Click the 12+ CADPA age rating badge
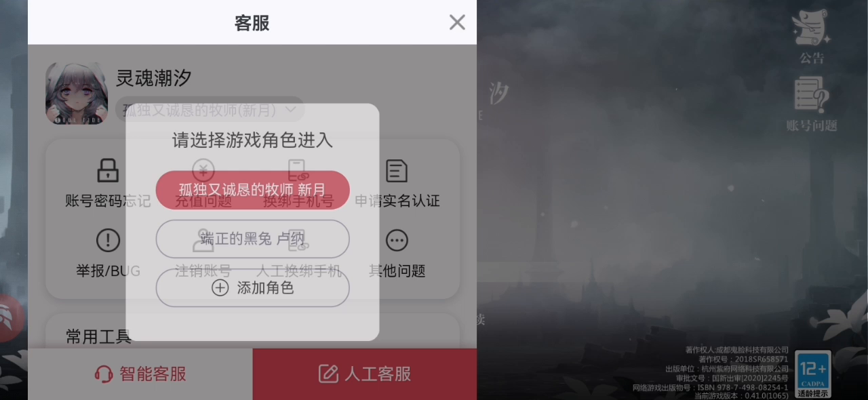Viewport: 868px width, 400px height. tap(812, 374)
